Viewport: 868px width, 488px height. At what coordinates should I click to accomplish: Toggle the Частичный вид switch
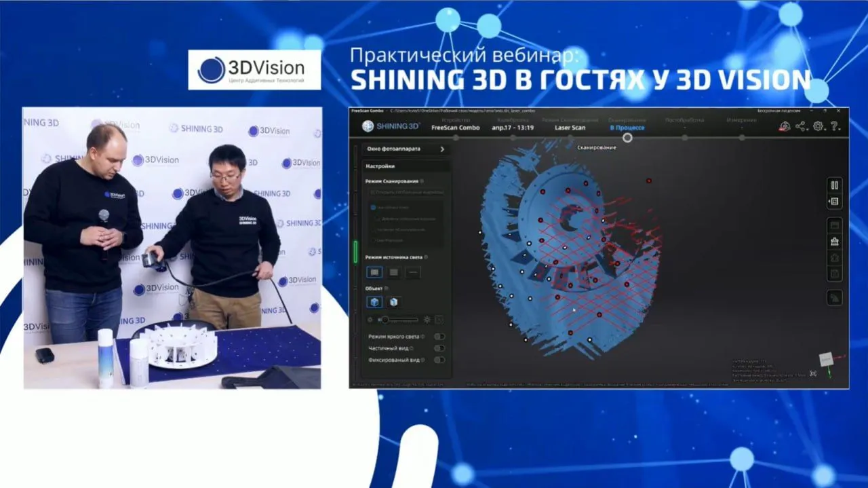(x=439, y=348)
